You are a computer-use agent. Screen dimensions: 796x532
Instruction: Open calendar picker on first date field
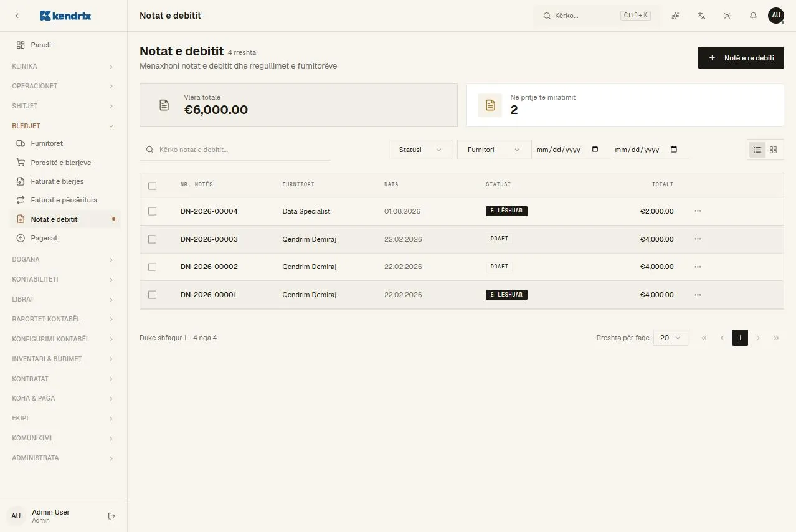[595, 150]
